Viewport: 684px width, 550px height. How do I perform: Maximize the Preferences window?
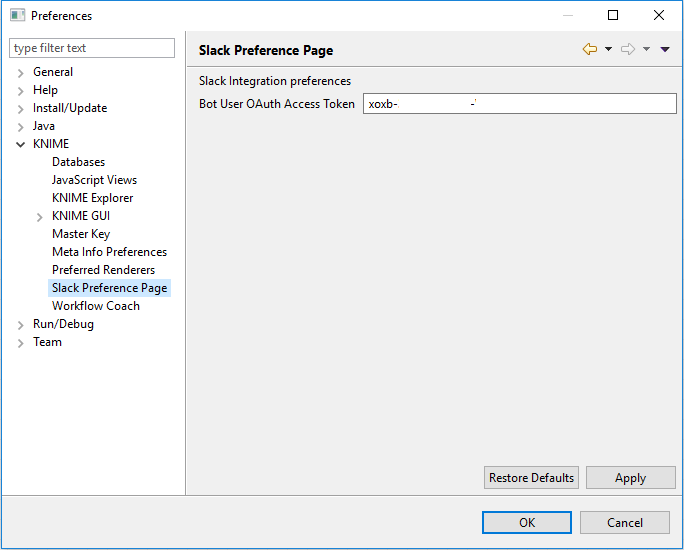click(x=613, y=15)
